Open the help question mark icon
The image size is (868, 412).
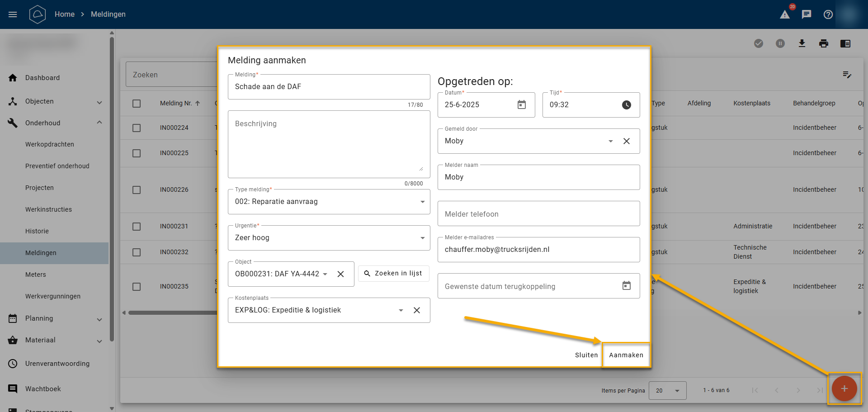tap(828, 14)
